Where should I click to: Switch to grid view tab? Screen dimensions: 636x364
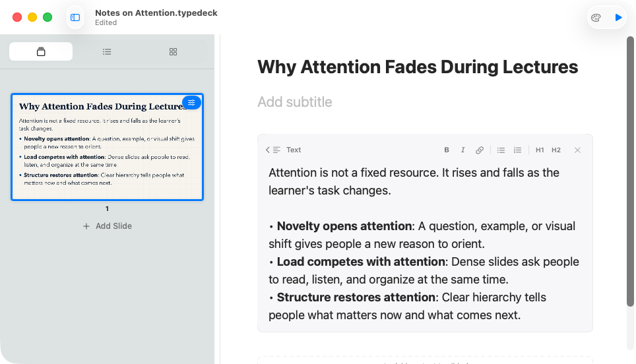click(x=174, y=51)
